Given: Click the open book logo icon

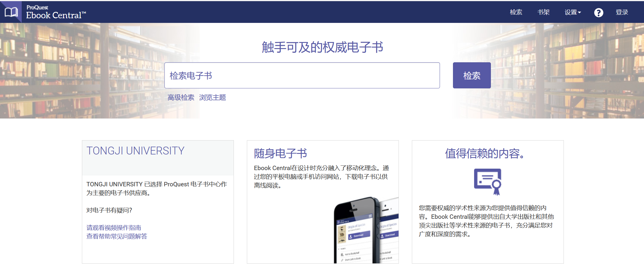Looking at the screenshot, I should coord(11,12).
